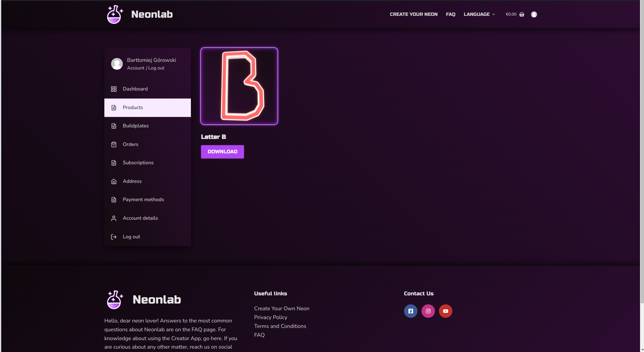Screen dimensions: 644x352
Task: Click the Letter B neon thumbnail
Action: point(239,86)
